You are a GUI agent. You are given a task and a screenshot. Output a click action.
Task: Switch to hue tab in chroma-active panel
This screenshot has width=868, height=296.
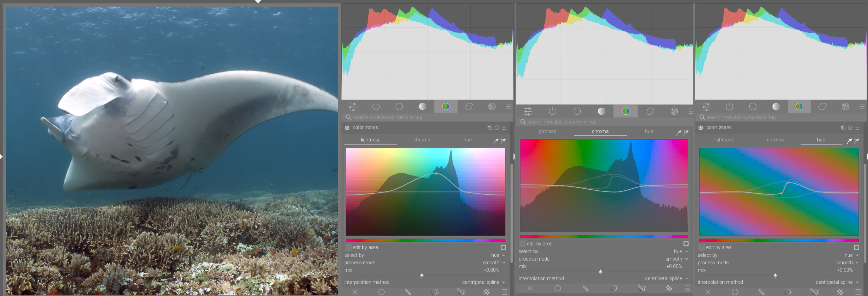click(649, 131)
